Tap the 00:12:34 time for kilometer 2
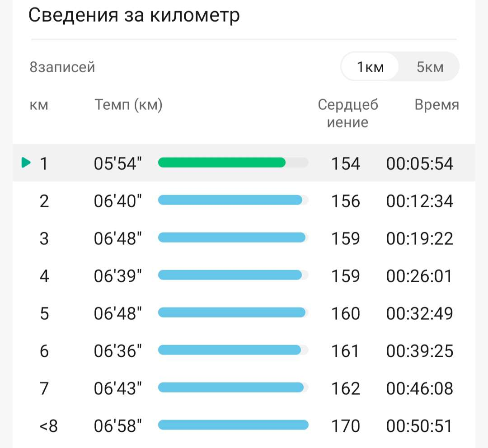This screenshot has height=448, width=488. [x=419, y=201]
